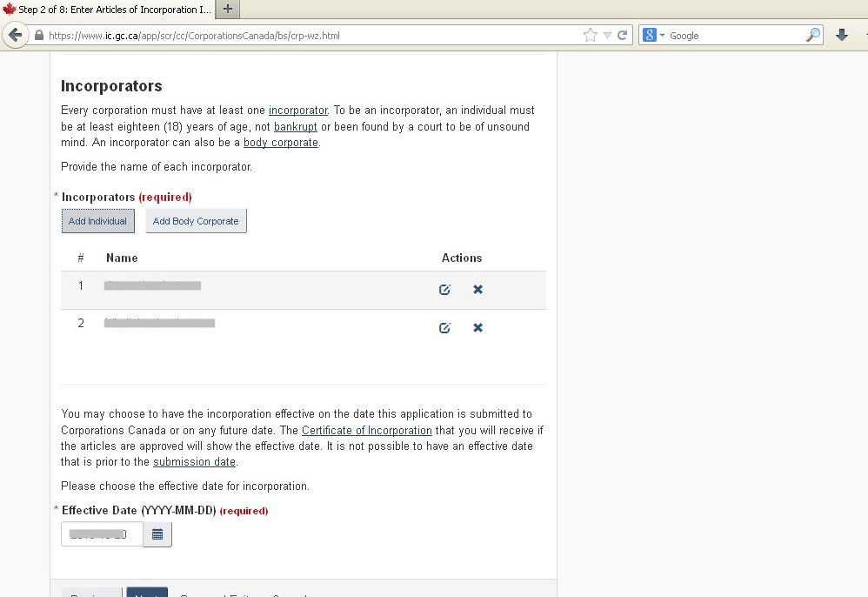The height and width of the screenshot is (597, 868).
Task: Click the Add Individual button
Action: (x=97, y=221)
